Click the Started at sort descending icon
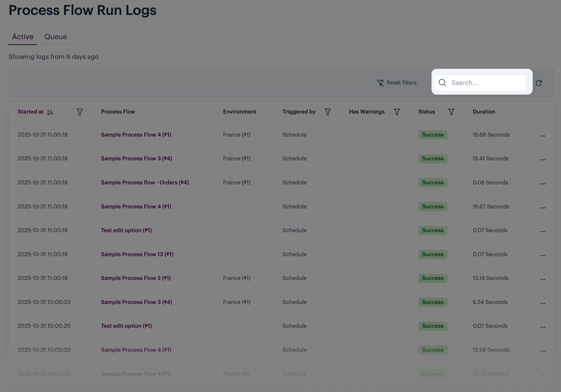Image resolution: width=561 pixels, height=392 pixels. [x=50, y=112]
